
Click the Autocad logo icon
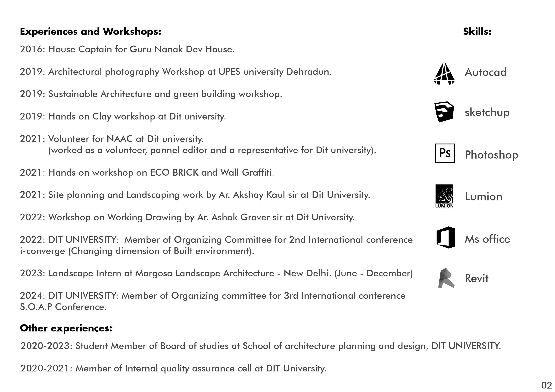click(x=444, y=73)
